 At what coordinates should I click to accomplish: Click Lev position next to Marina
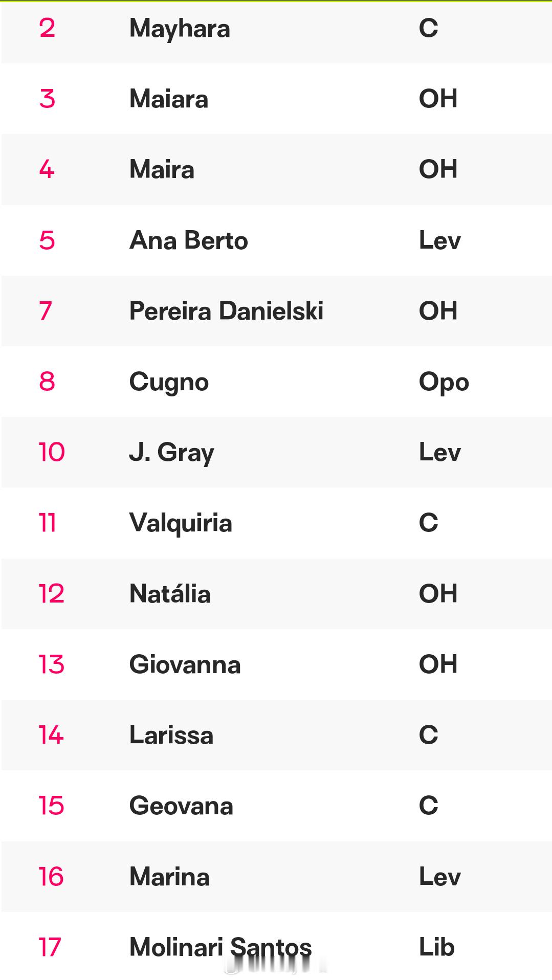point(440,877)
